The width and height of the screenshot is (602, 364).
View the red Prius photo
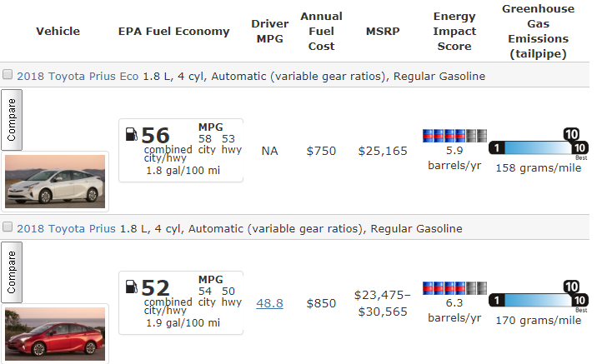pyautogui.click(x=55, y=333)
